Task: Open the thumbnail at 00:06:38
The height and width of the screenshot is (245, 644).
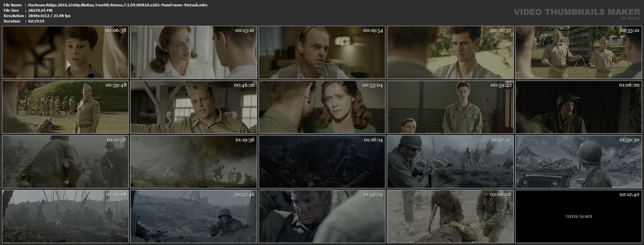Action: [x=65, y=52]
